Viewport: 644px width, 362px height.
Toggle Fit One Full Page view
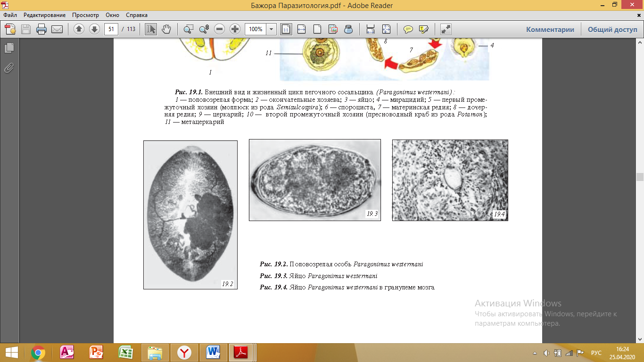click(x=317, y=29)
